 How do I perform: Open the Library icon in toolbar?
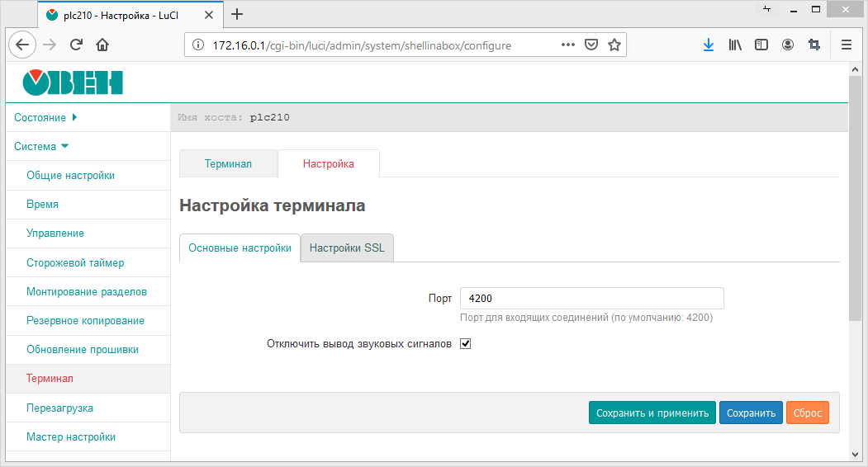point(735,45)
